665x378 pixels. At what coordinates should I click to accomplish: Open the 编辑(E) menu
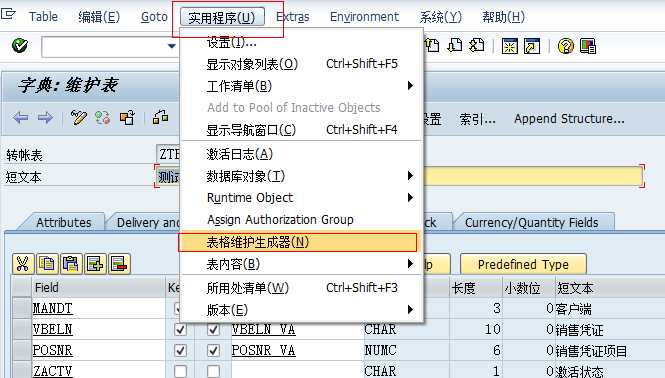[x=99, y=17]
